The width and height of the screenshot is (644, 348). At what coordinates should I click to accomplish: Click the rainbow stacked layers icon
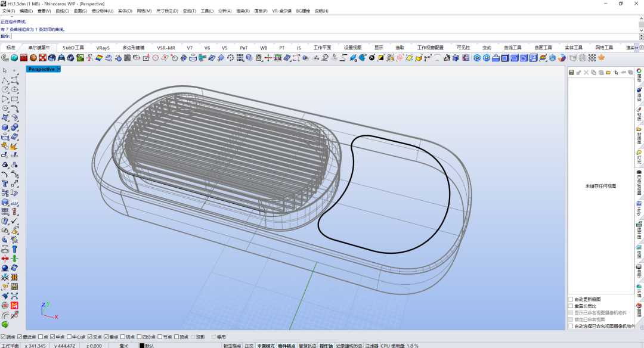pyautogui.click(x=543, y=58)
